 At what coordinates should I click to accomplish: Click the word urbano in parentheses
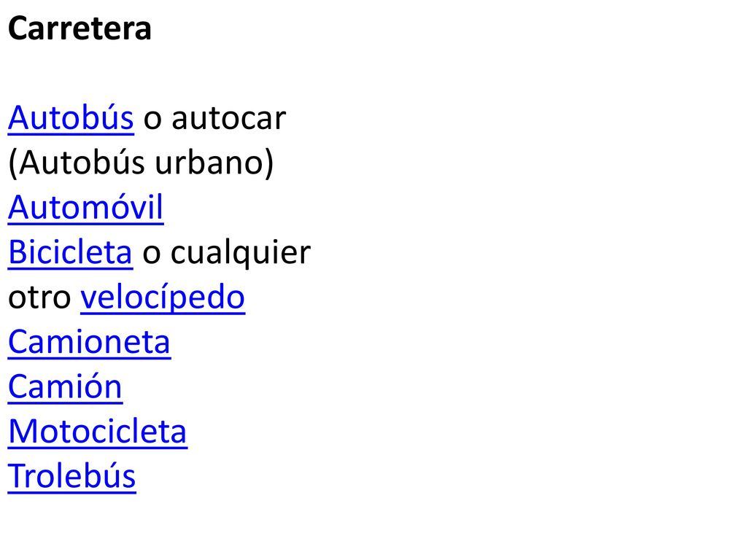209,163
